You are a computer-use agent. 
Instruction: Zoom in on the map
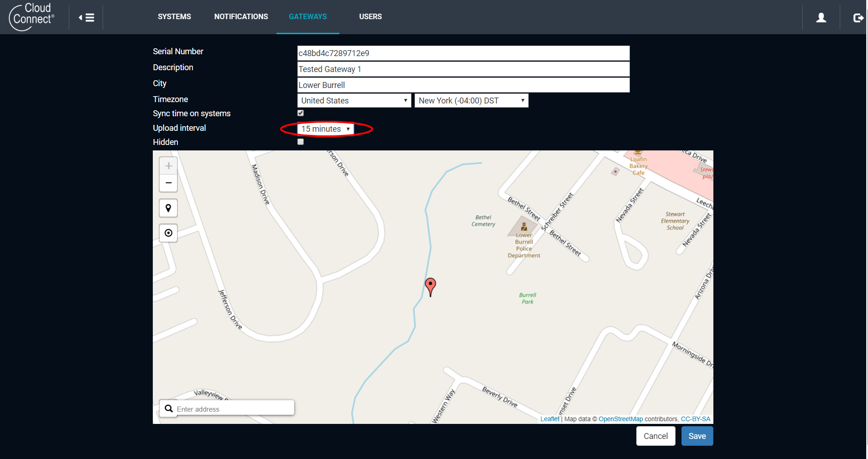click(x=168, y=166)
